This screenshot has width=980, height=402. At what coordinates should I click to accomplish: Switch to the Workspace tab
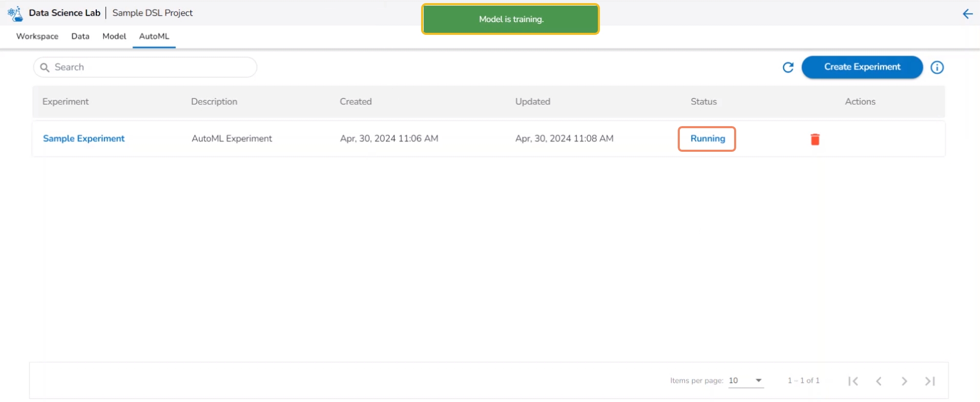click(37, 36)
